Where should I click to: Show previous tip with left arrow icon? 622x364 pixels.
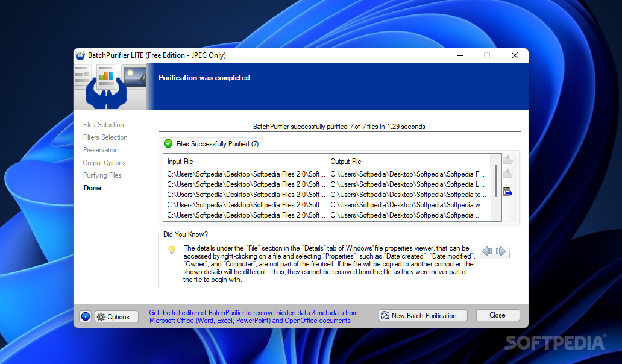(487, 251)
